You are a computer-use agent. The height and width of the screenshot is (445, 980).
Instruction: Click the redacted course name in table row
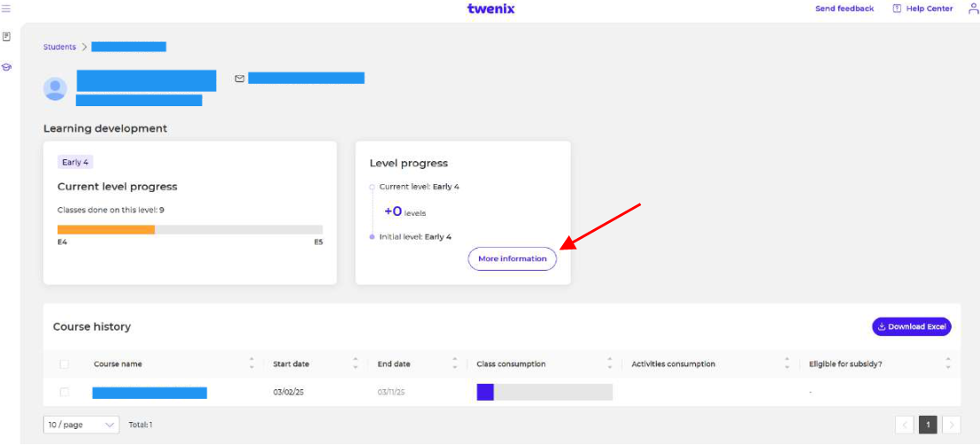tap(150, 393)
